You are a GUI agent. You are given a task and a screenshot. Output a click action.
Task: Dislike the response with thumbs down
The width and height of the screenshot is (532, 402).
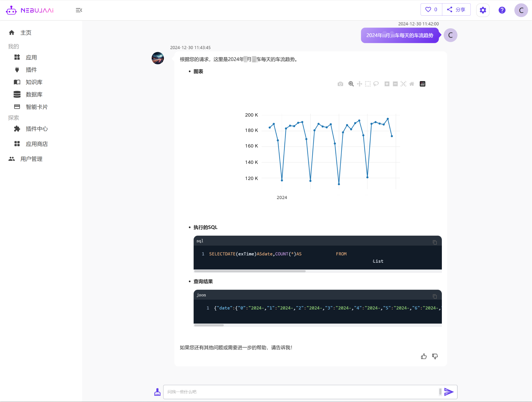[x=435, y=356]
